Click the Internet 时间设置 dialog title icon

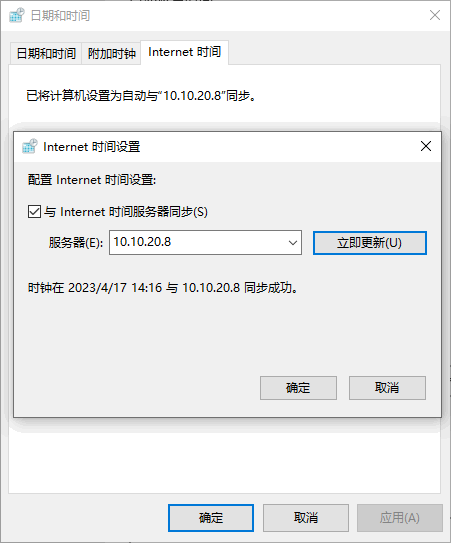pos(29,146)
